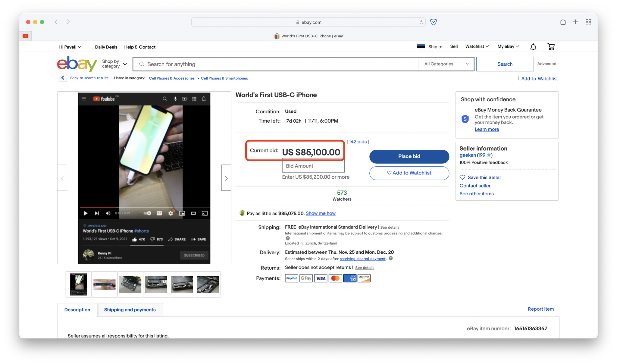Select the Discover payment icon
617x364 pixels.
pyautogui.click(x=364, y=278)
